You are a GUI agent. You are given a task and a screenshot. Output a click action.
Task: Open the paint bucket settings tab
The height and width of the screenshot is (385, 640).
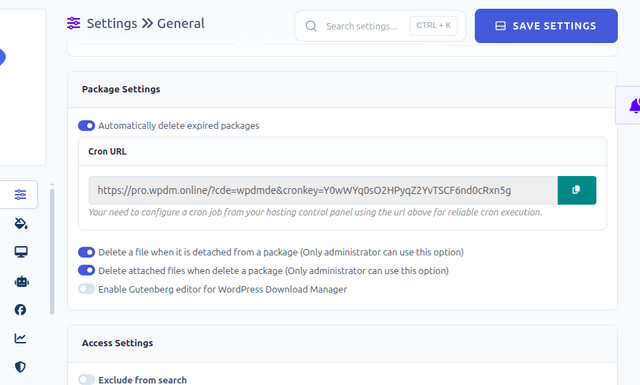pyautogui.click(x=21, y=223)
